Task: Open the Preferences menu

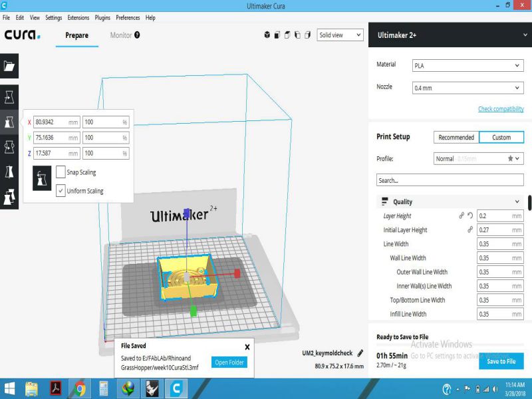Action: [128, 18]
